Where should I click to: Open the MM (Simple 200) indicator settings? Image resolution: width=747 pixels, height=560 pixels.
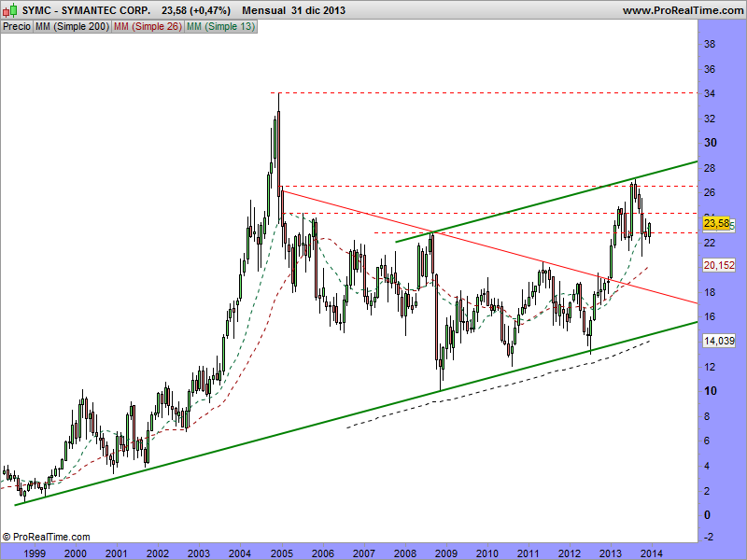[x=73, y=27]
